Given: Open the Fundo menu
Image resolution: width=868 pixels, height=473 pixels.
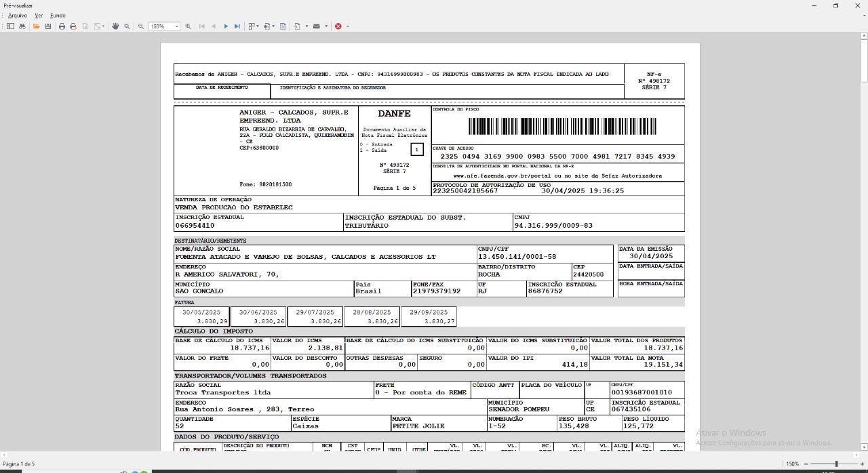Looking at the screenshot, I should tap(58, 15).
